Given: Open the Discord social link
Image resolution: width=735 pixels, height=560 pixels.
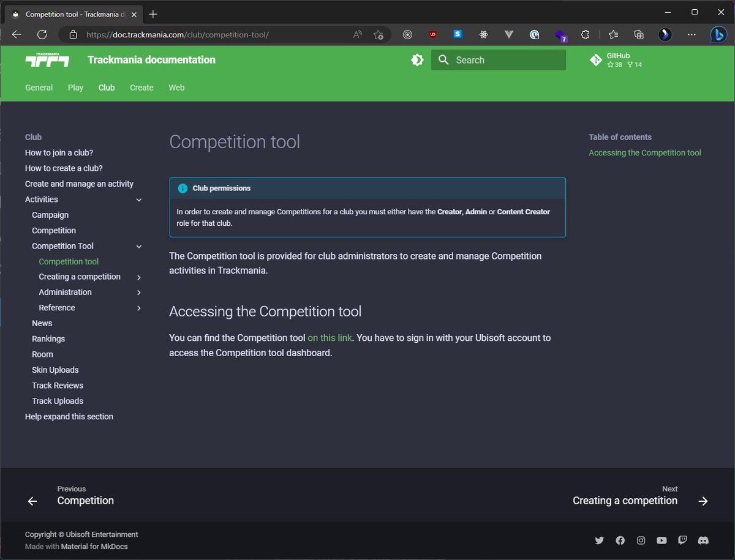Looking at the screenshot, I should (704, 540).
